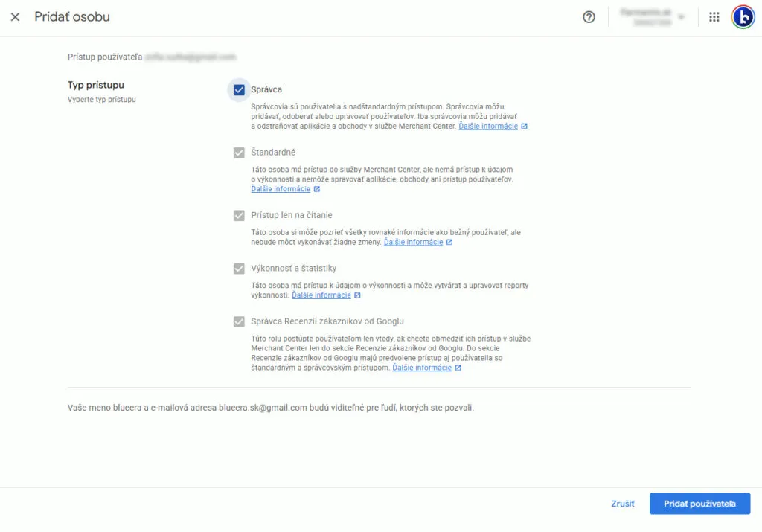Click the blueera account avatar
This screenshot has width=762, height=532.
[742, 17]
